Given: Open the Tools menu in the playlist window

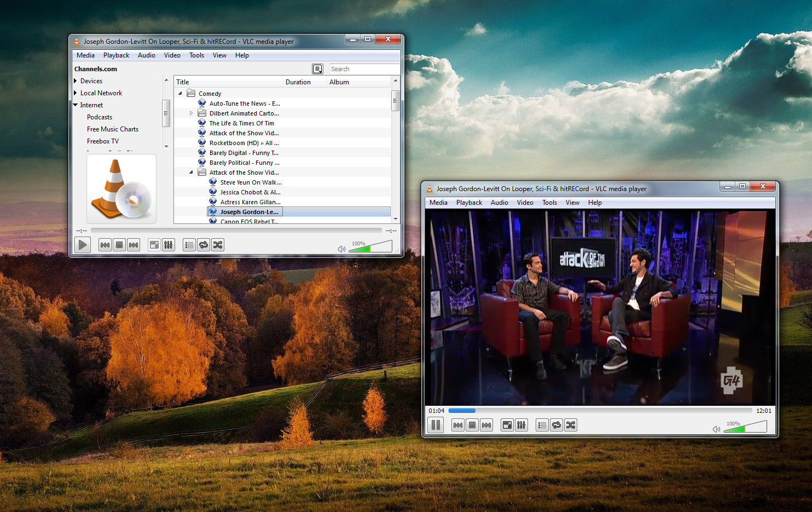Looking at the screenshot, I should click(196, 55).
